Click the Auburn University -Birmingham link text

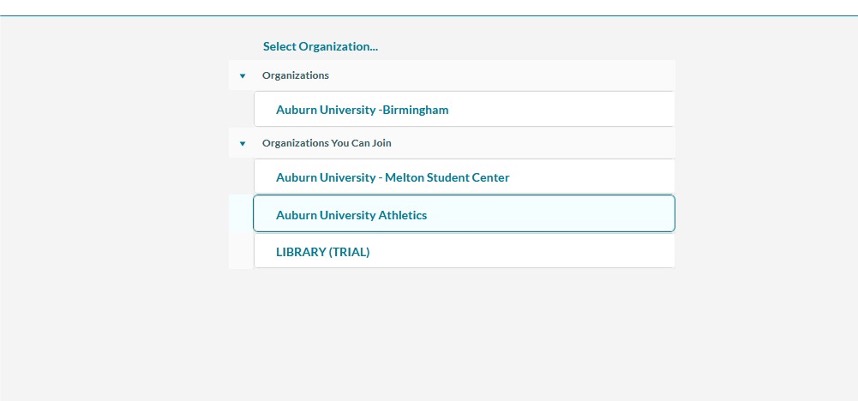(362, 110)
